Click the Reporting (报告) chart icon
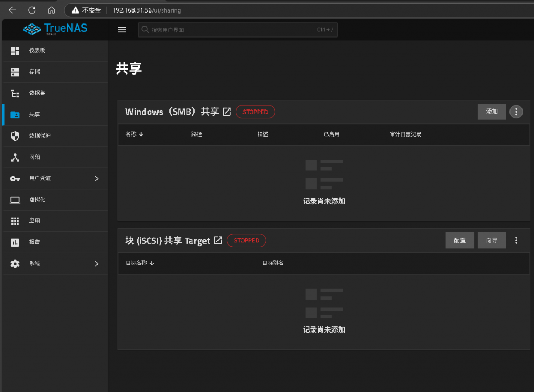This screenshot has height=392, width=534. pyautogui.click(x=15, y=242)
